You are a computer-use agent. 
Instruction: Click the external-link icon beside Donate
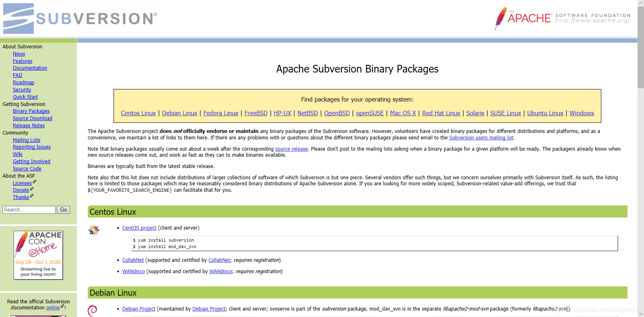(x=32, y=189)
